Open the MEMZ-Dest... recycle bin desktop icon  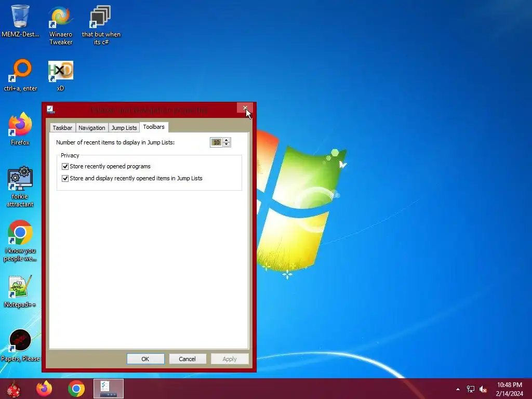(x=20, y=21)
